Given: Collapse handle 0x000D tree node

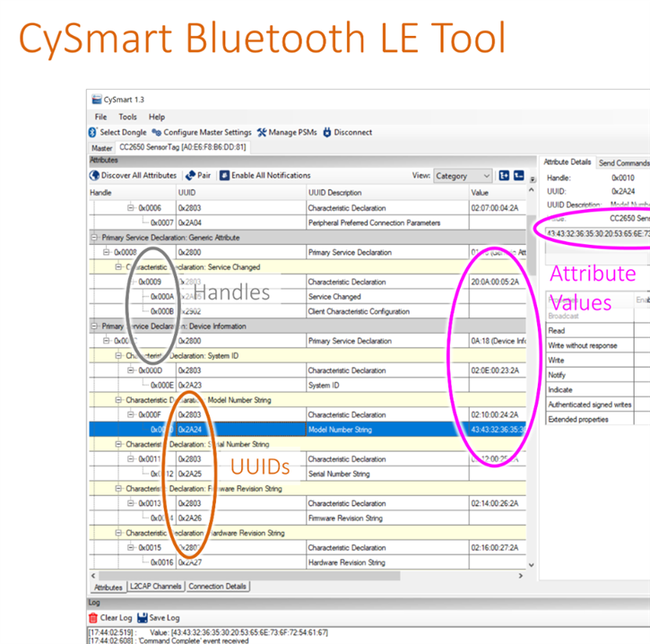Looking at the screenshot, I should coord(131,370).
